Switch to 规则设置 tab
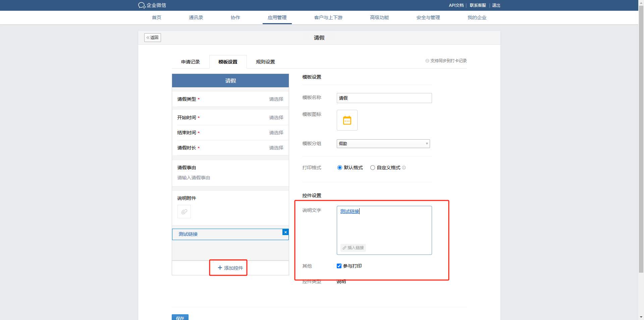The height and width of the screenshot is (320, 644). click(x=266, y=62)
